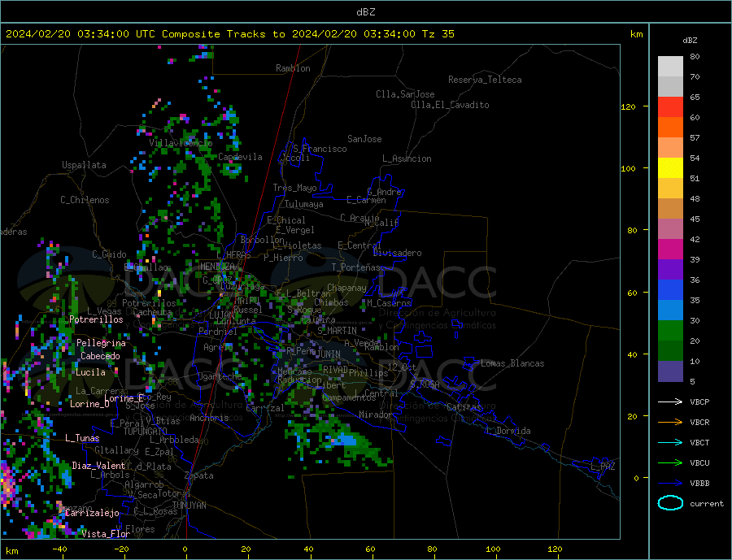
Task: Click the L_Tunas map label
Action: tap(82, 438)
